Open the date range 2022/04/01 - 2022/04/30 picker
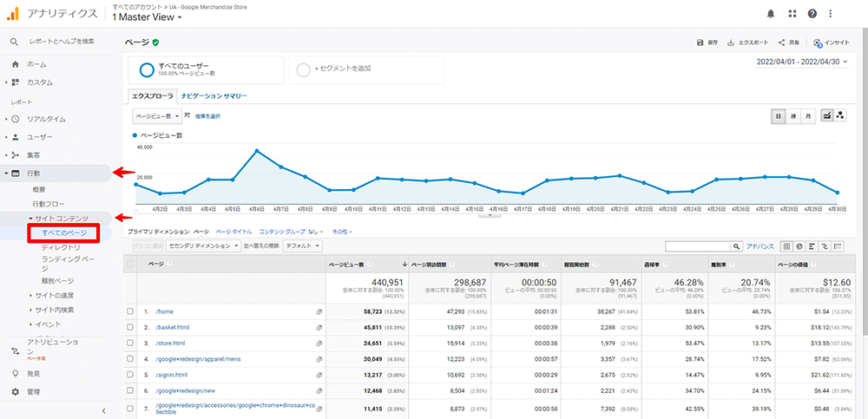This screenshot has width=868, height=419. (802, 62)
